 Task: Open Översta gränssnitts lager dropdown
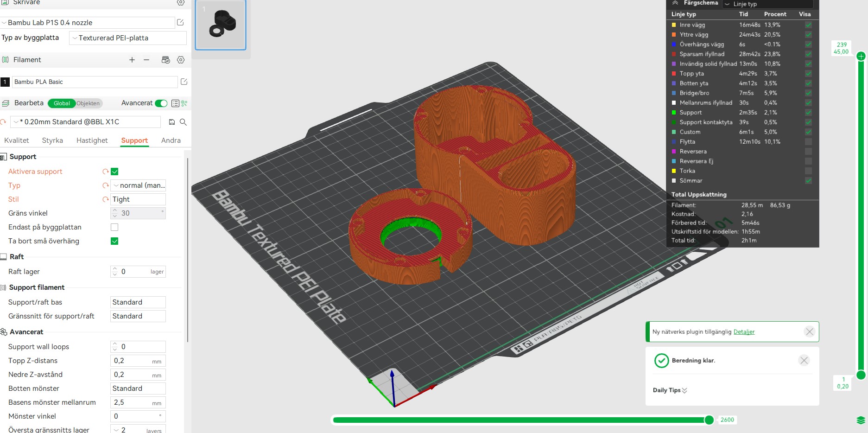point(138,430)
